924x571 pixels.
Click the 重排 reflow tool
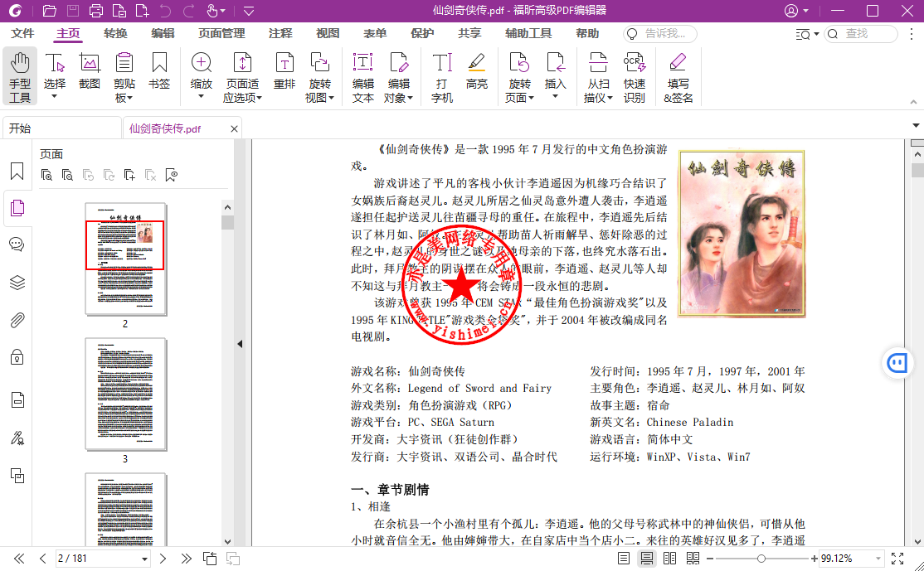284,70
